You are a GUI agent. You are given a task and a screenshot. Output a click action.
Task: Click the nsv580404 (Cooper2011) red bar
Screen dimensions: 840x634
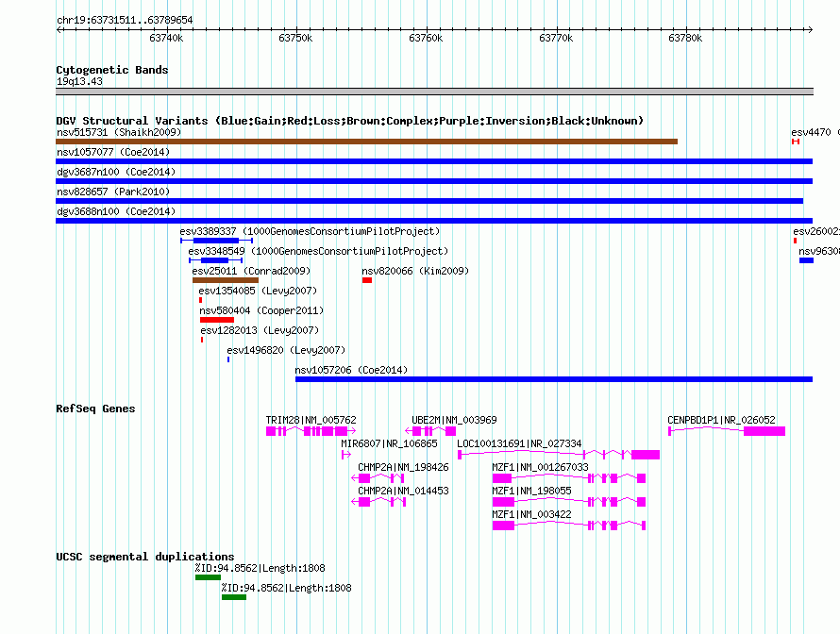[x=217, y=320]
